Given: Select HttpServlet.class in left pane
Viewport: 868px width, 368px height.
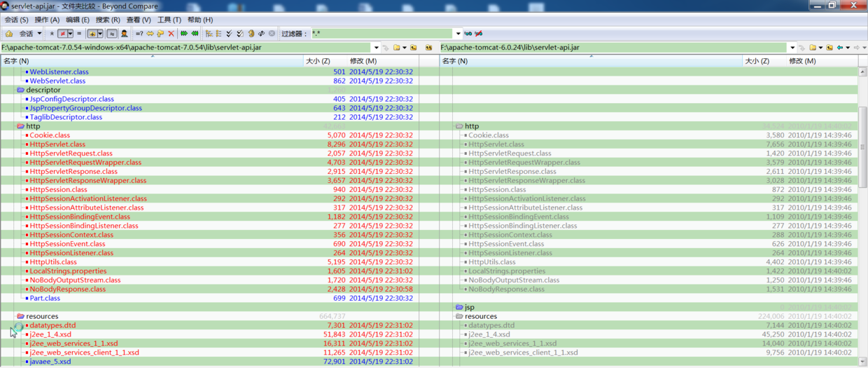Looking at the screenshot, I should pos(57,144).
